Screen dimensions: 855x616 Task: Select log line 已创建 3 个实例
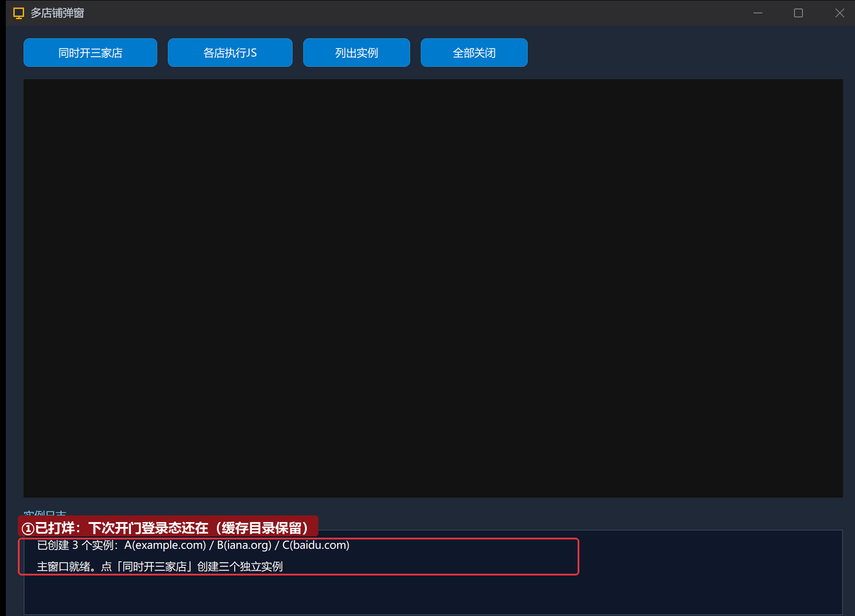point(193,545)
